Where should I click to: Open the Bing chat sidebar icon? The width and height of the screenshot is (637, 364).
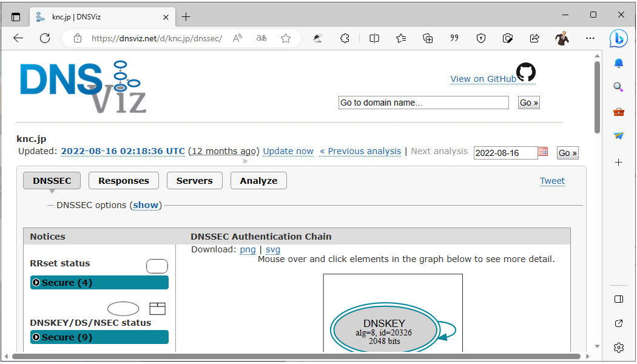[618, 38]
